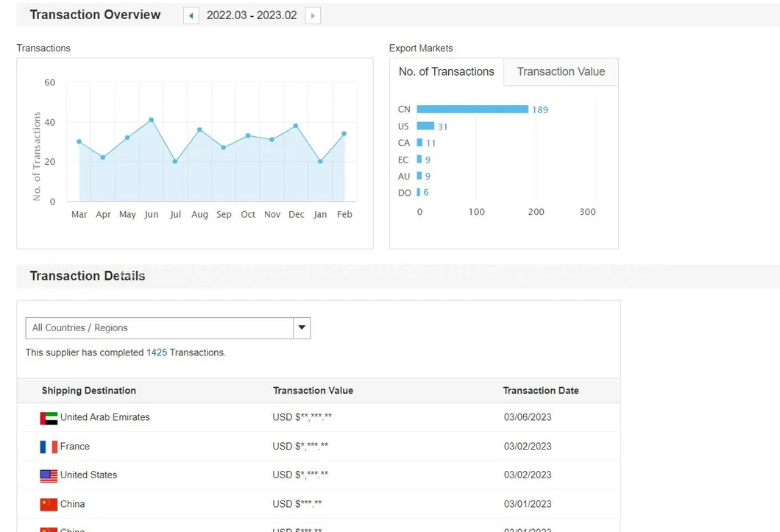
Task: Click the Transaction Value column header
Action: (x=313, y=391)
